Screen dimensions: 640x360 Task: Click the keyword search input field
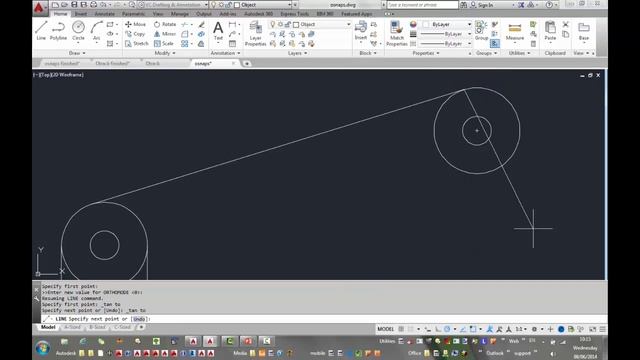pyautogui.click(x=422, y=5)
